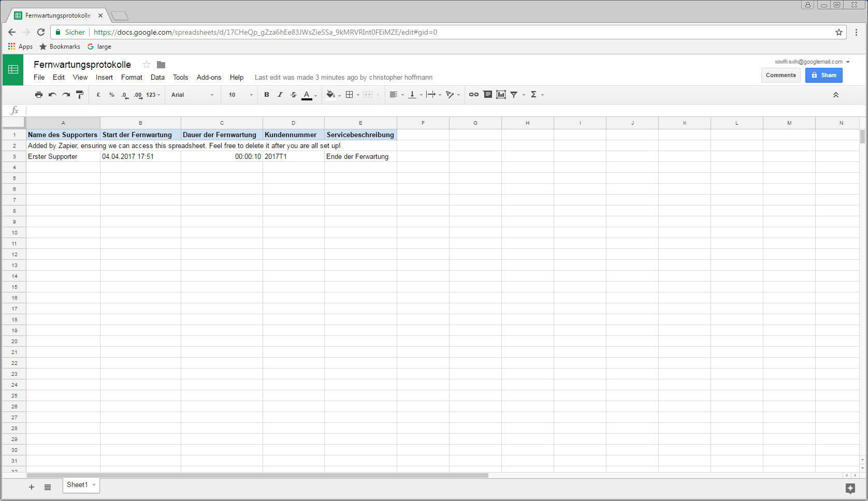868x501 pixels.
Task: Expand the Sheet1 tab options arrow
Action: 94,485
